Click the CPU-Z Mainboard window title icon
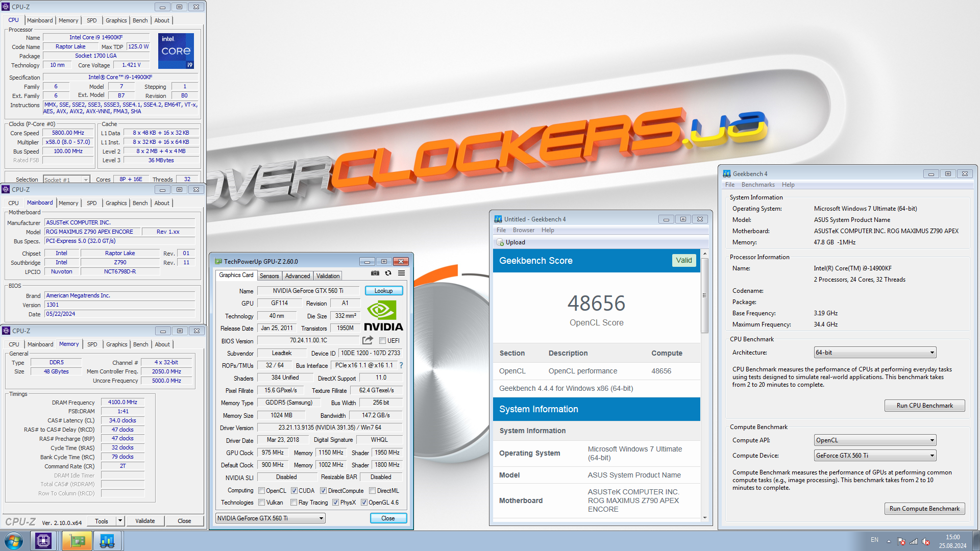The height and width of the screenshot is (551, 980). click(6, 190)
